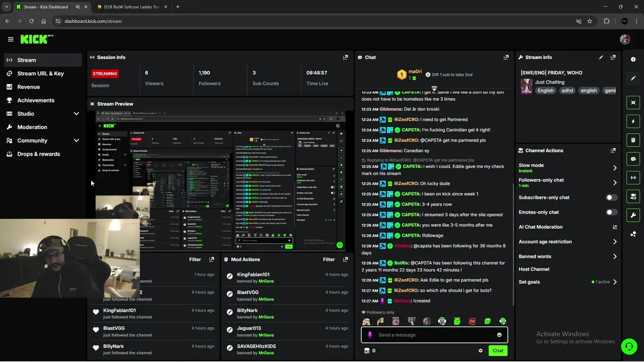Open the browser extensions puzzle icon
The image size is (644, 362).
pyautogui.click(x=606, y=21)
